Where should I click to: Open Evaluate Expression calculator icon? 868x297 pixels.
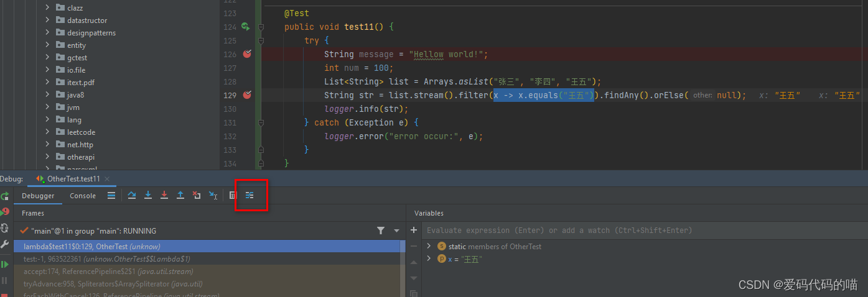pyautogui.click(x=233, y=195)
